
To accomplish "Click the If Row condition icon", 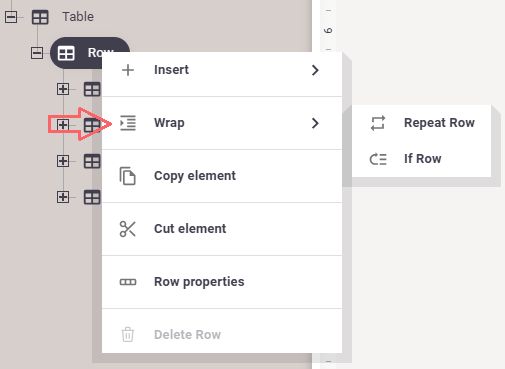I will (378, 159).
